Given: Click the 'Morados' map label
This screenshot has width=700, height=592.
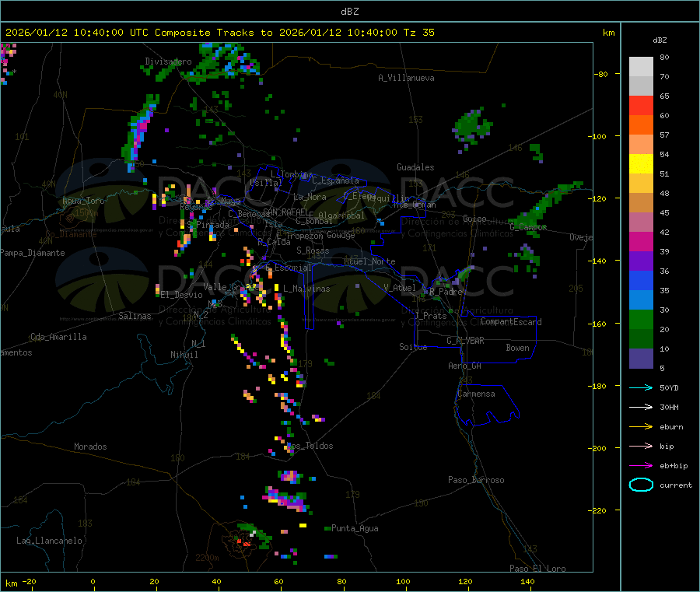Looking at the screenshot, I should click(x=90, y=447).
